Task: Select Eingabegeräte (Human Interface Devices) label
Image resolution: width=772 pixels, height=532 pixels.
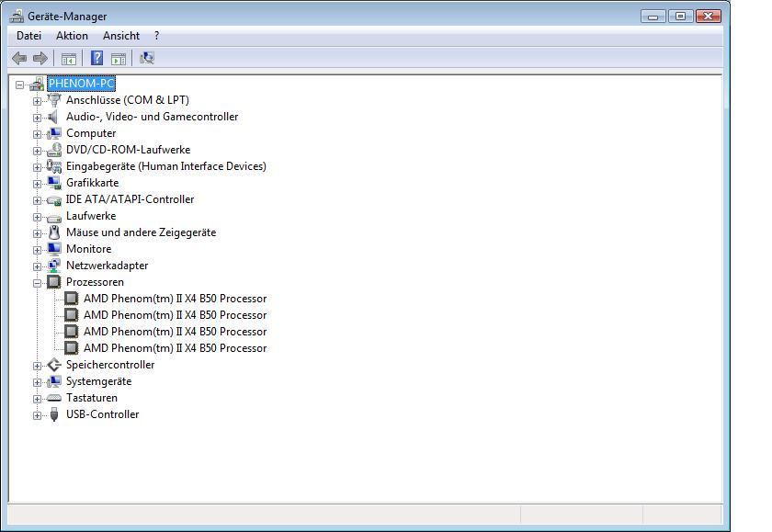Action: 166,166
